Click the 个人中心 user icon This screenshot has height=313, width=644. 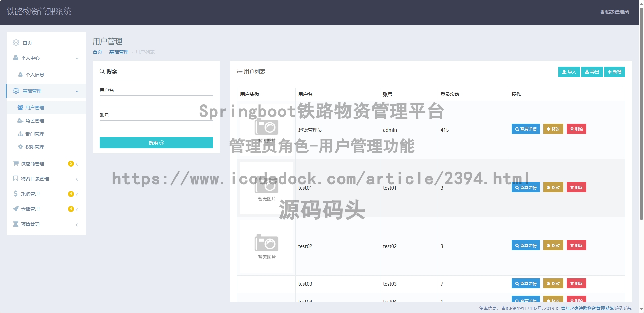pos(15,58)
